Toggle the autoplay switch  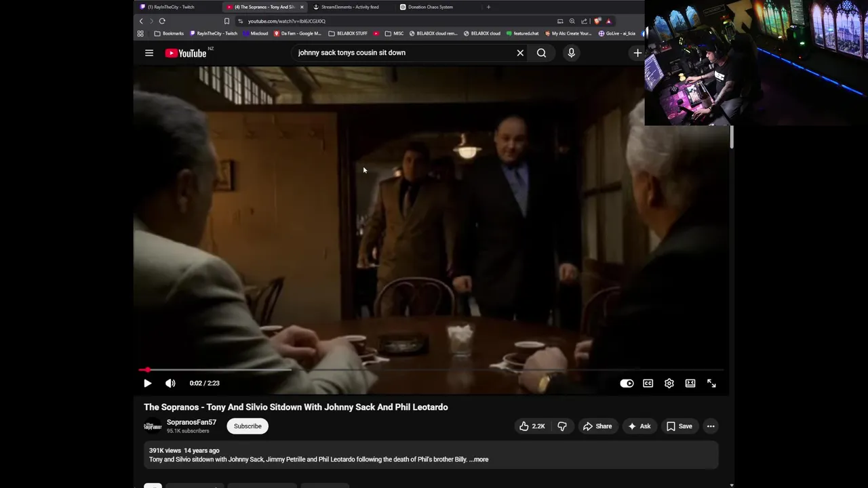coord(627,383)
